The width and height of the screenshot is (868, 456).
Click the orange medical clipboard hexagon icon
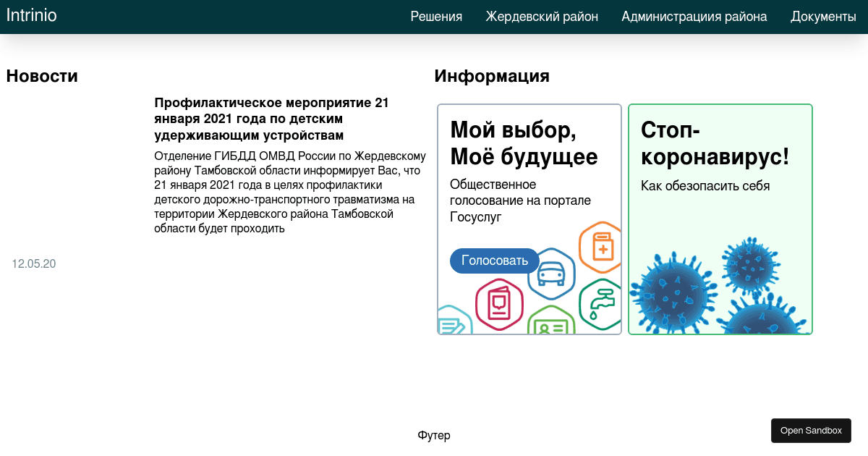pos(601,247)
